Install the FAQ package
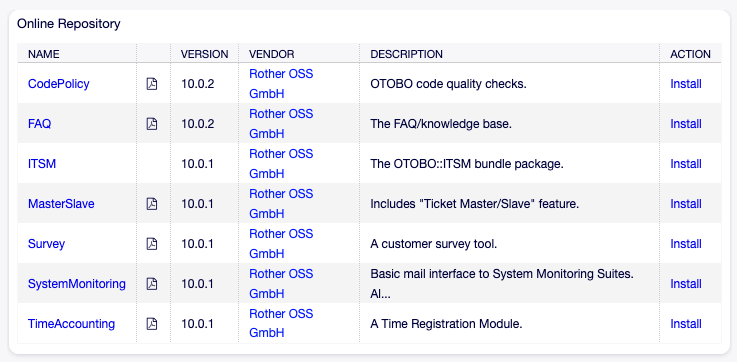The height and width of the screenshot is (362, 737). pos(686,124)
